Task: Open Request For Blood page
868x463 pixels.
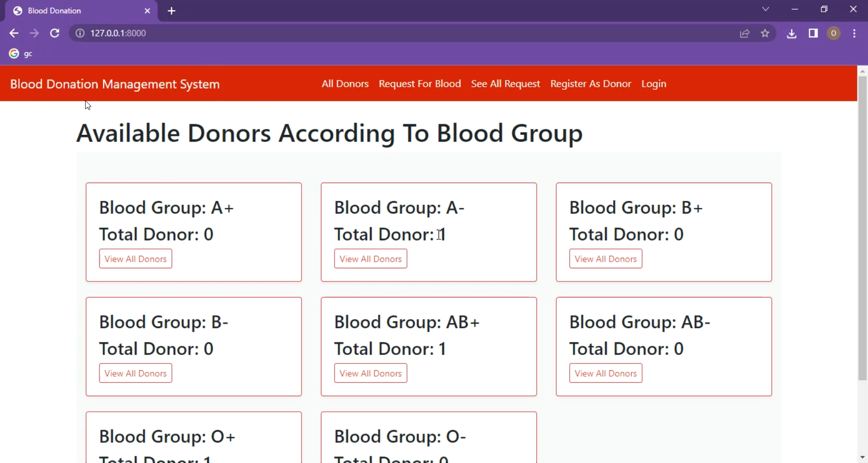Action: pyautogui.click(x=420, y=84)
